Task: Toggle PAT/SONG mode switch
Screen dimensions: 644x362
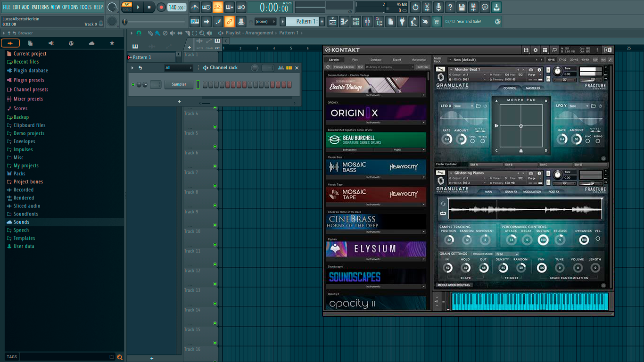Action: [127, 7]
